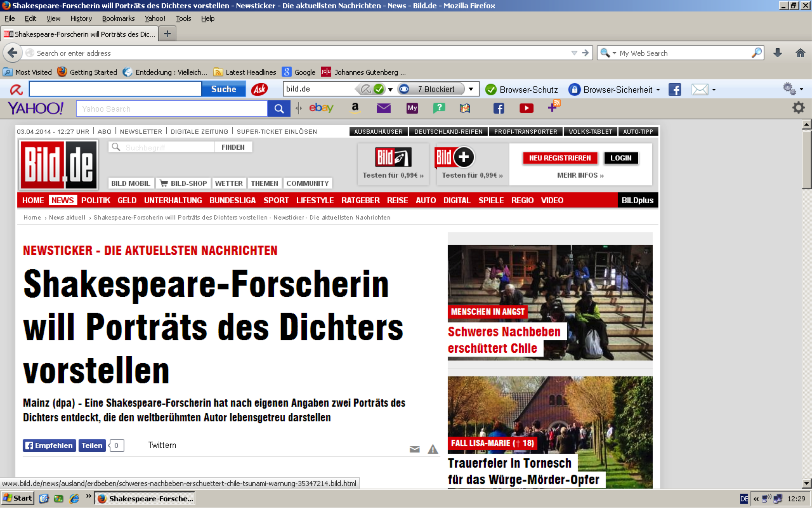
Task: Expand the Ask settings gear dropdown arrow
Action: 801,90
